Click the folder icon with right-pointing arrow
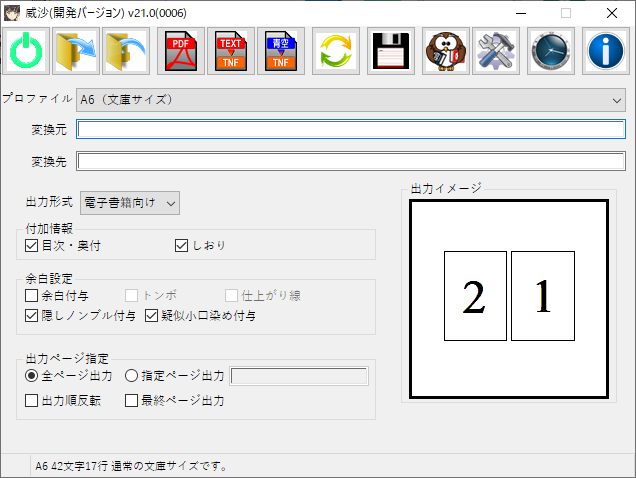 [75, 51]
